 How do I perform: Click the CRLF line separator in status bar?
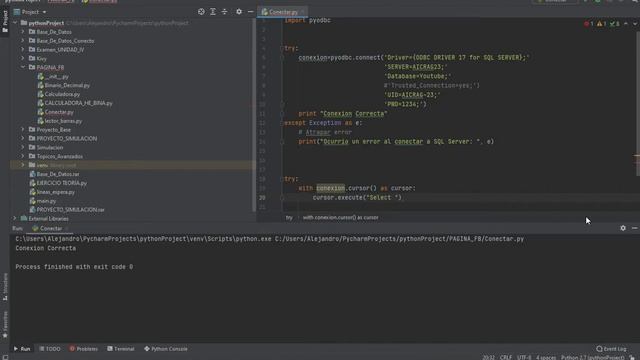(x=506, y=357)
